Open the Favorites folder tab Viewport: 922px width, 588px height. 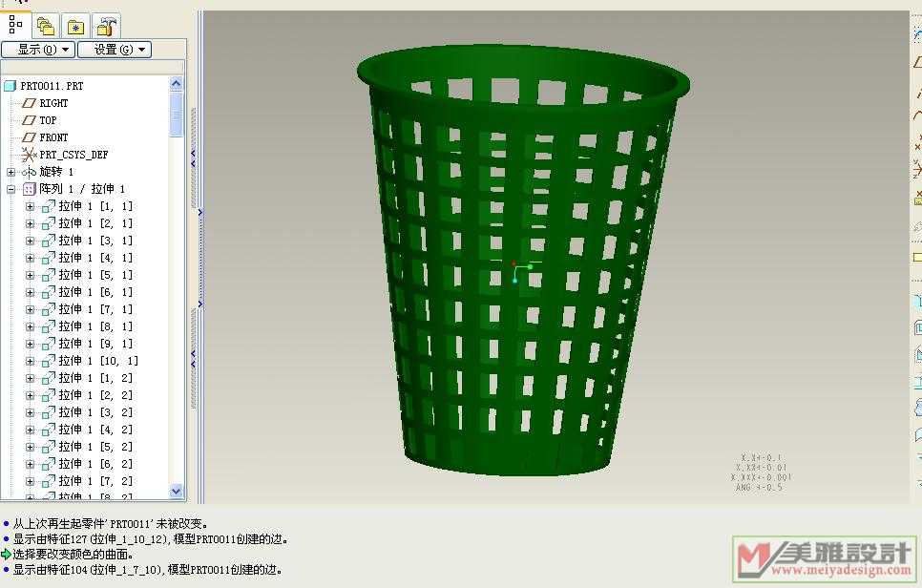click(x=75, y=27)
